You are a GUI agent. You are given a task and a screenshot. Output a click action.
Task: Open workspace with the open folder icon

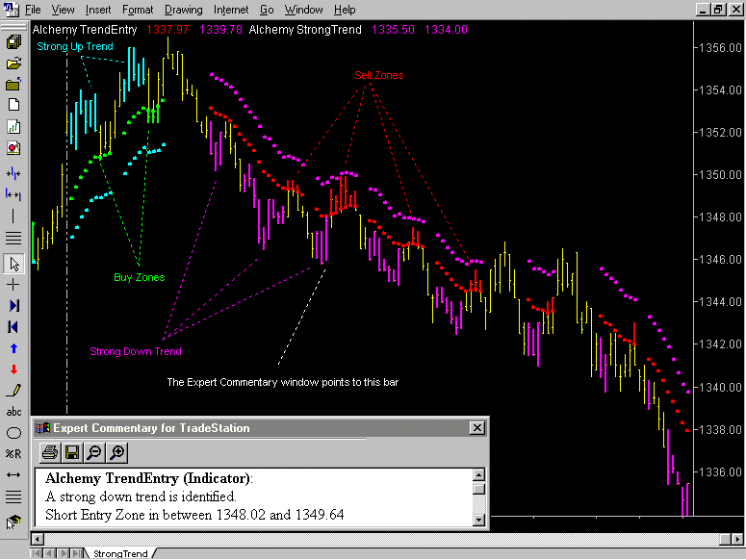click(13, 64)
